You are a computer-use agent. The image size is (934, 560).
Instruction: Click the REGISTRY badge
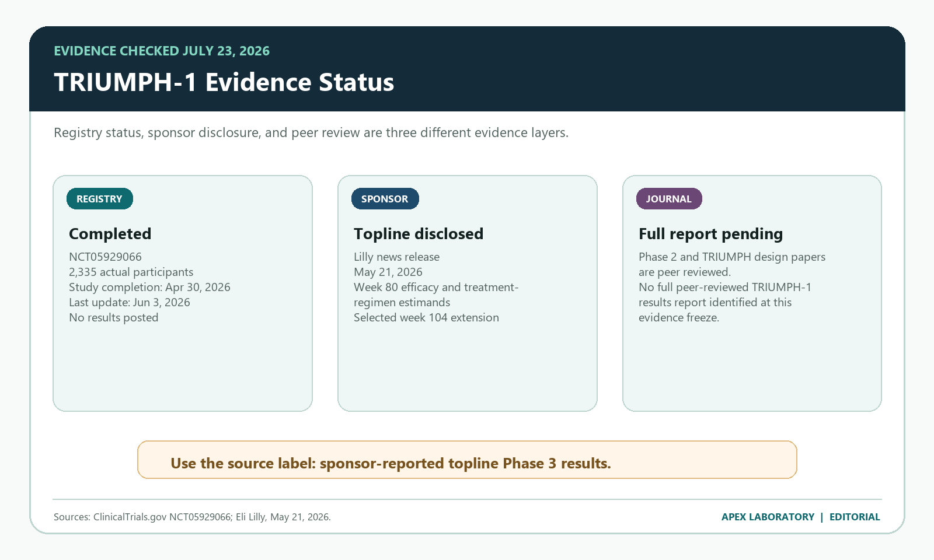click(100, 199)
